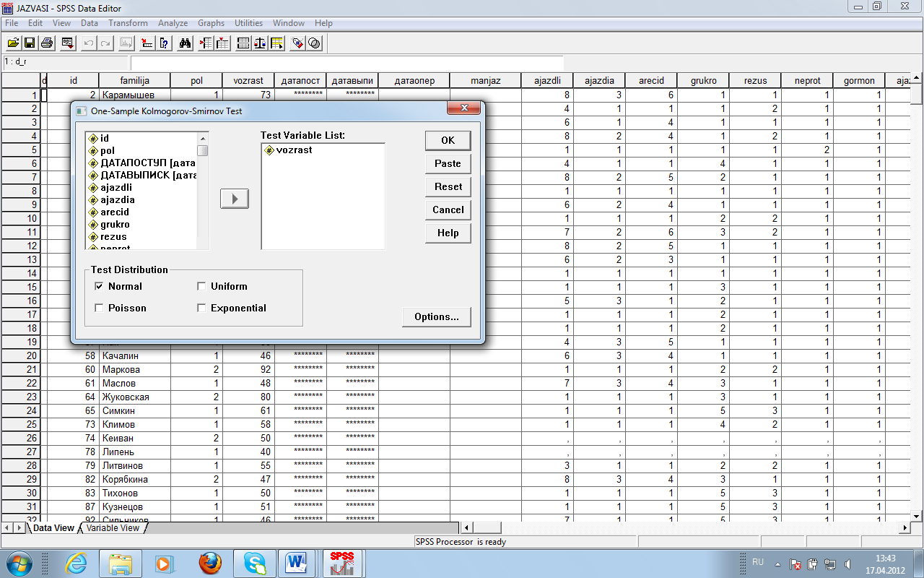Click the cell containing Качалин
Screen dimensions: 924x578
[x=134, y=355]
